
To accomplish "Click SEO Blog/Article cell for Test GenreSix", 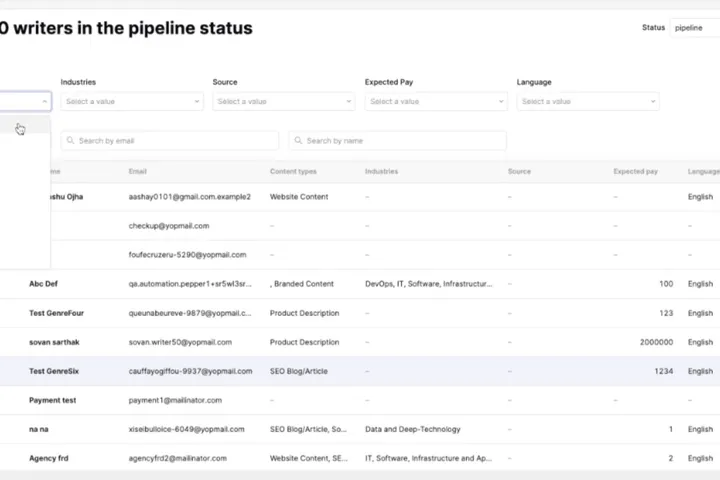I will pos(298,371).
